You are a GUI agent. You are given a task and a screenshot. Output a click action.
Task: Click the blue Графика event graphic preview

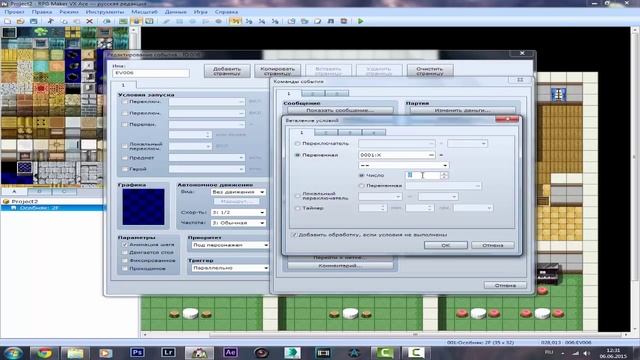[143, 207]
